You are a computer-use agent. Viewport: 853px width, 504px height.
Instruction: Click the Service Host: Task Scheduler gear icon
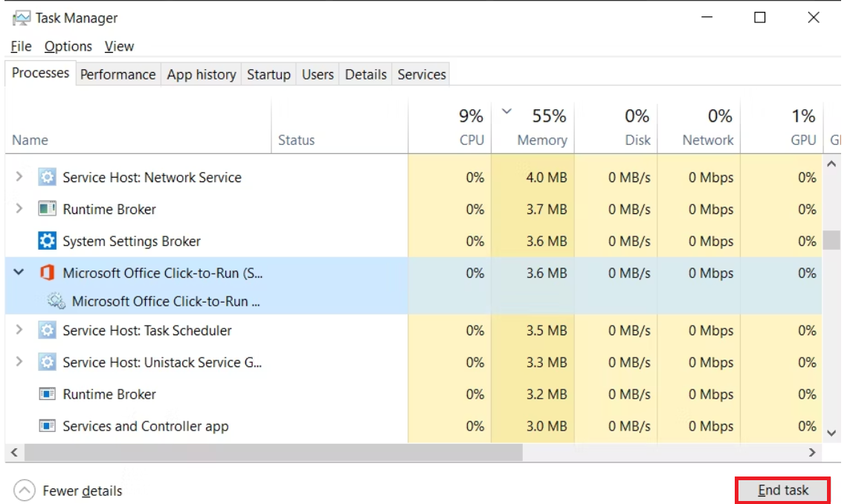pyautogui.click(x=48, y=330)
